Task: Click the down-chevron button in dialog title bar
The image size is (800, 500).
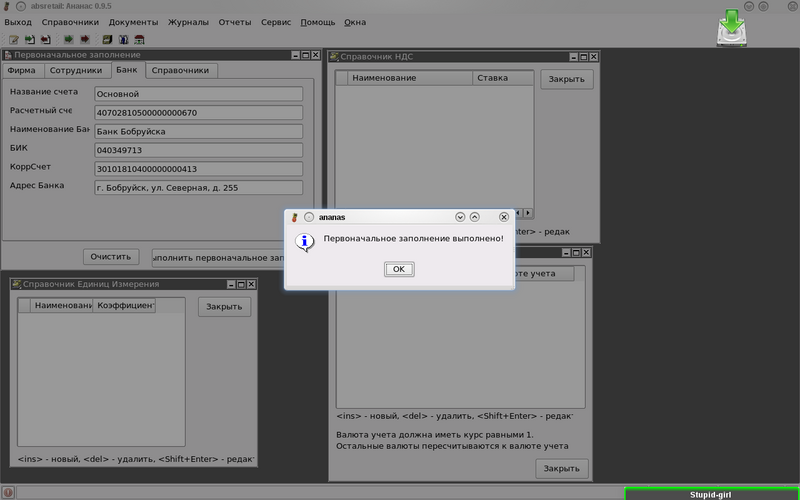Action: [460, 217]
